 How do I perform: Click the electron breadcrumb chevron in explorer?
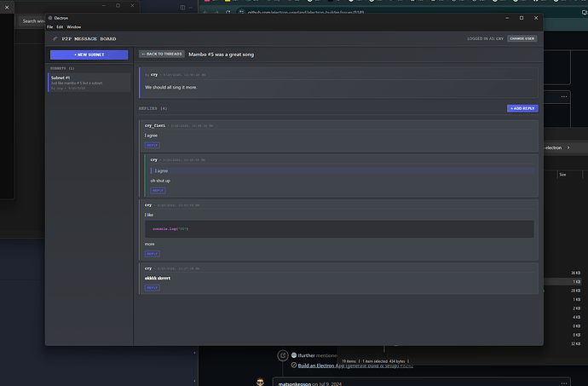568,147
